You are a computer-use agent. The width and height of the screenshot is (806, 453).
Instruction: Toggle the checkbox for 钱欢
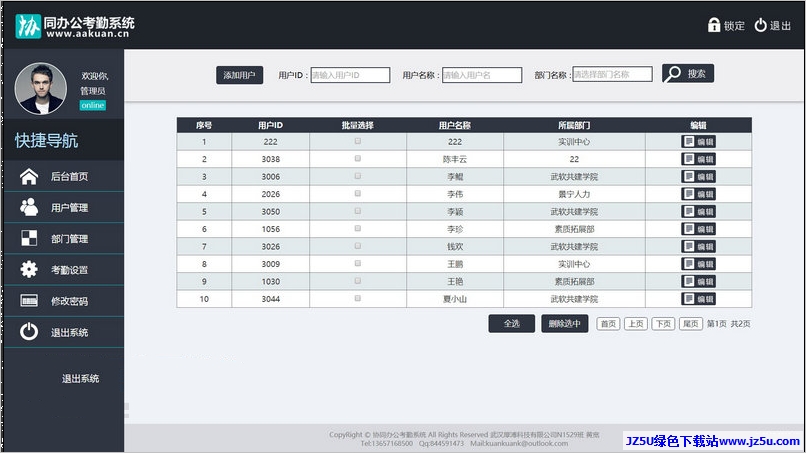tap(358, 246)
